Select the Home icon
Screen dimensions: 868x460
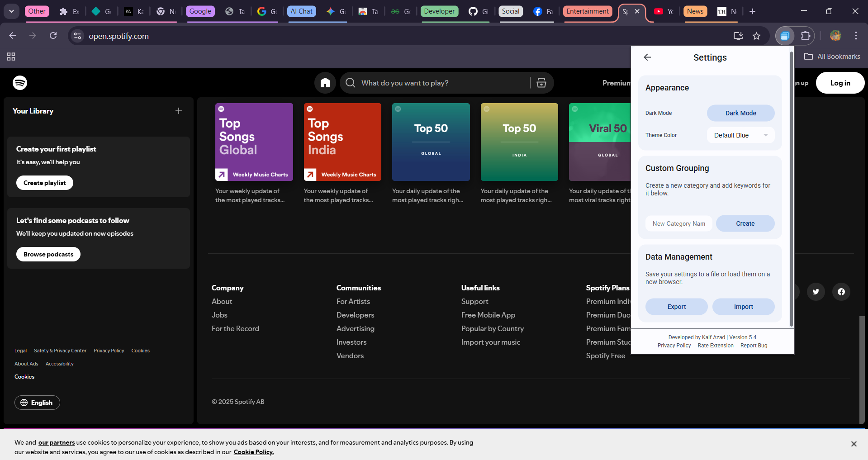(325, 83)
